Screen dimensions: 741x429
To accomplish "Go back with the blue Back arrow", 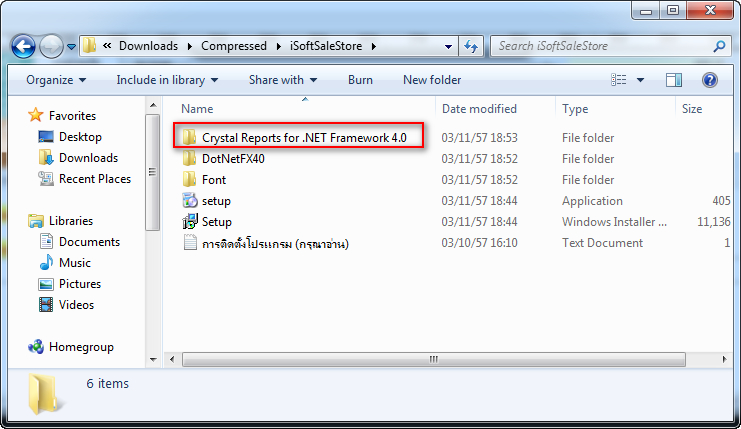I will coord(23,46).
